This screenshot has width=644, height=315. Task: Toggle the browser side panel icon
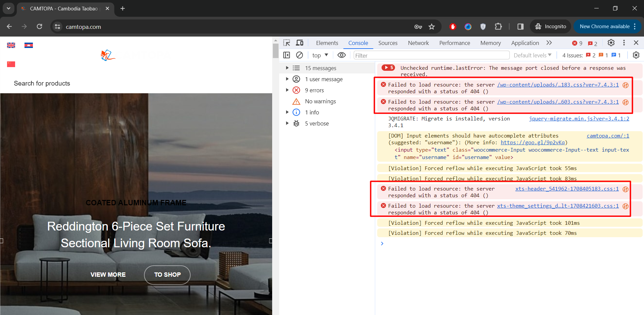521,27
